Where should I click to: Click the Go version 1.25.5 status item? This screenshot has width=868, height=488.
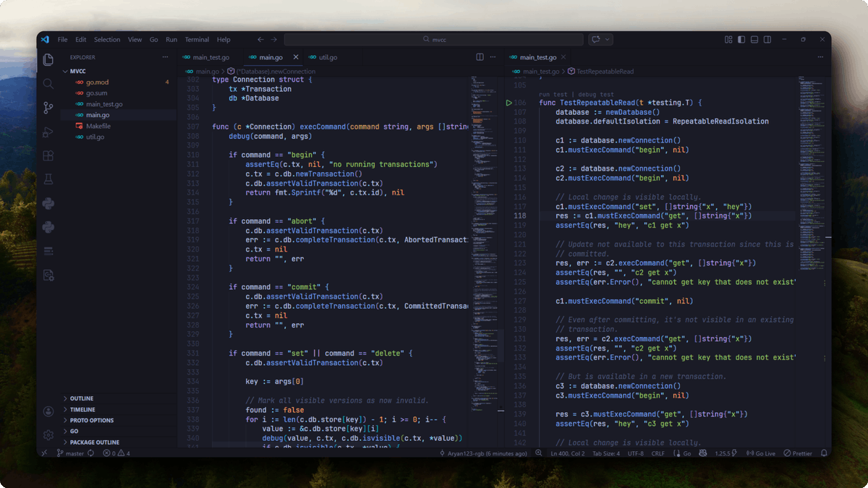click(x=725, y=453)
